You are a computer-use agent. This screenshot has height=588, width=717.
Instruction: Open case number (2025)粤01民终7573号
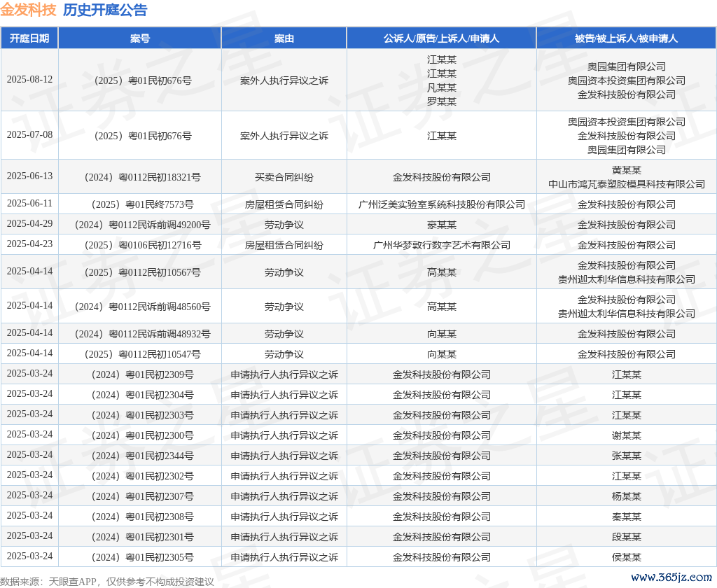[x=140, y=204]
